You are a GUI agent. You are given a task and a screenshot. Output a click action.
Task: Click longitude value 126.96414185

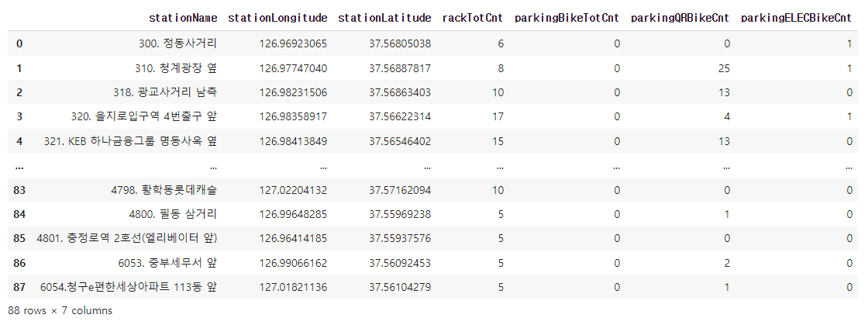pos(293,239)
